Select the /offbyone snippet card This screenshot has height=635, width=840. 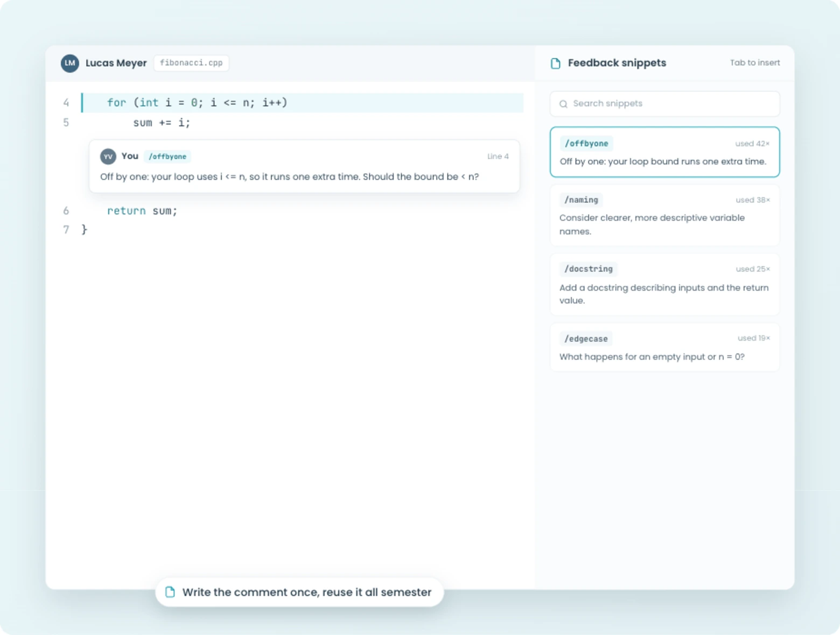click(664, 152)
